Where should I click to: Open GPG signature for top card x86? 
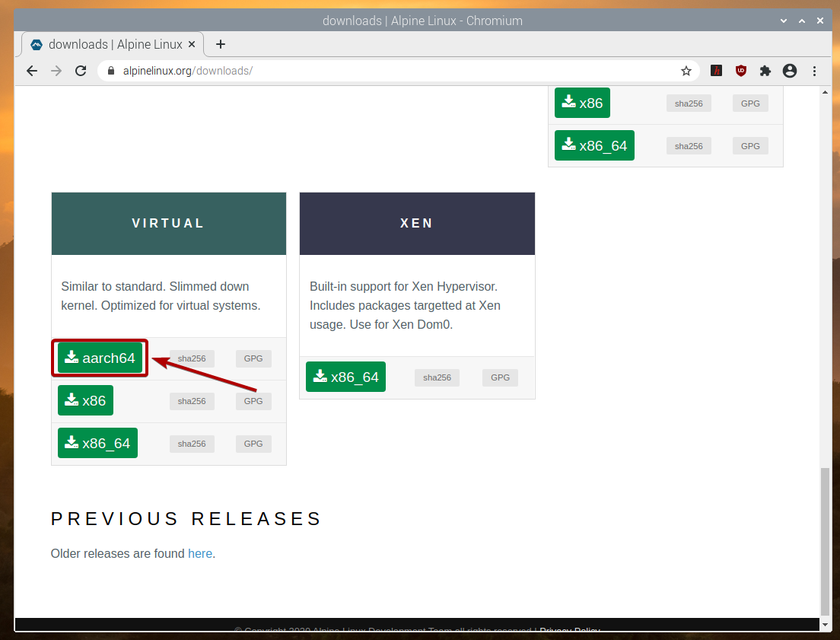coord(750,103)
